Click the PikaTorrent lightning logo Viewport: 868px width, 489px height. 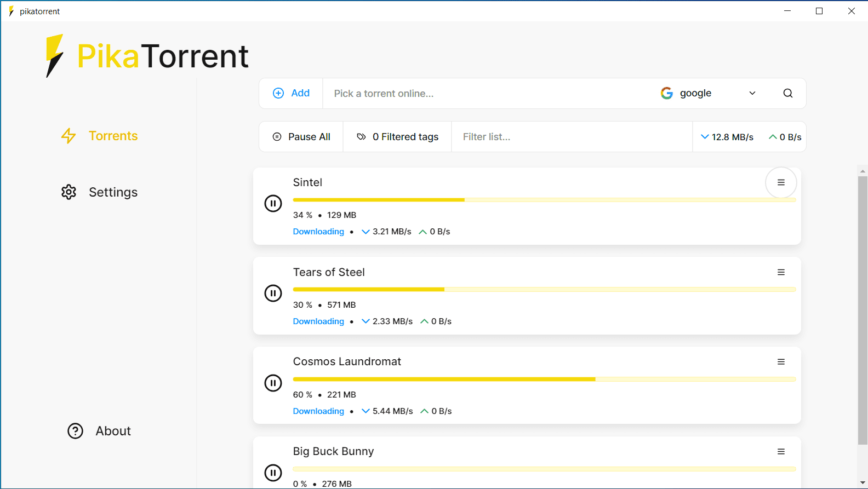(x=54, y=56)
